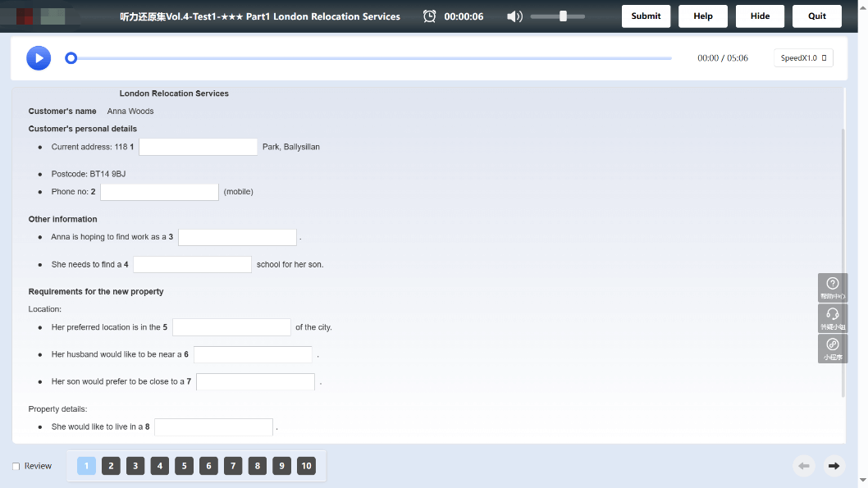Mute via the speaker icon
Viewport: 868px width, 488px height.
coord(514,16)
